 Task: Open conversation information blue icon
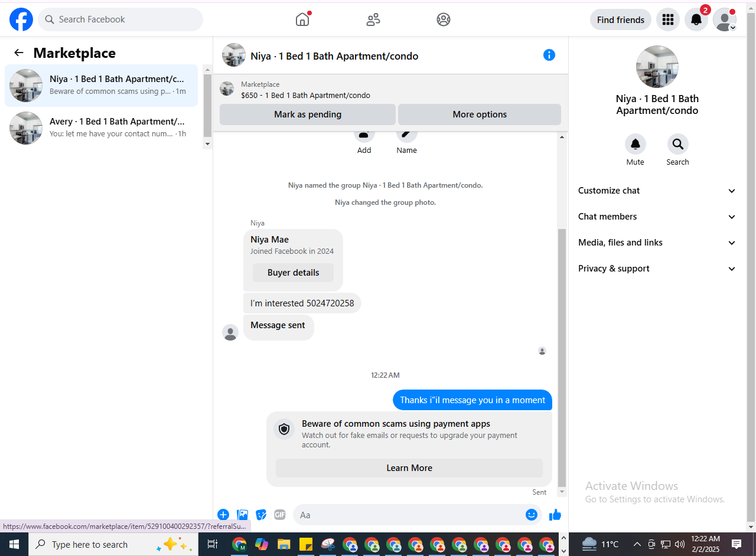(x=549, y=55)
